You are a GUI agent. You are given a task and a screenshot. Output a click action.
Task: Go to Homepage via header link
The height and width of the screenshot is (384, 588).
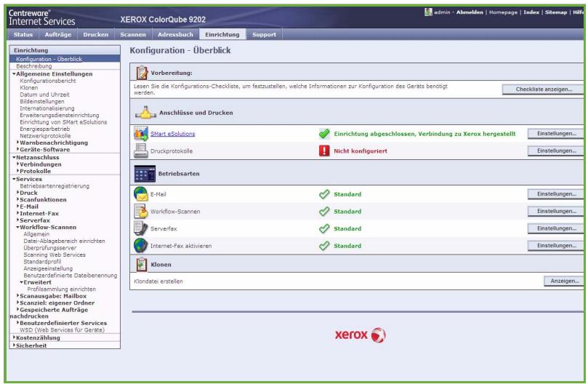pyautogui.click(x=503, y=12)
